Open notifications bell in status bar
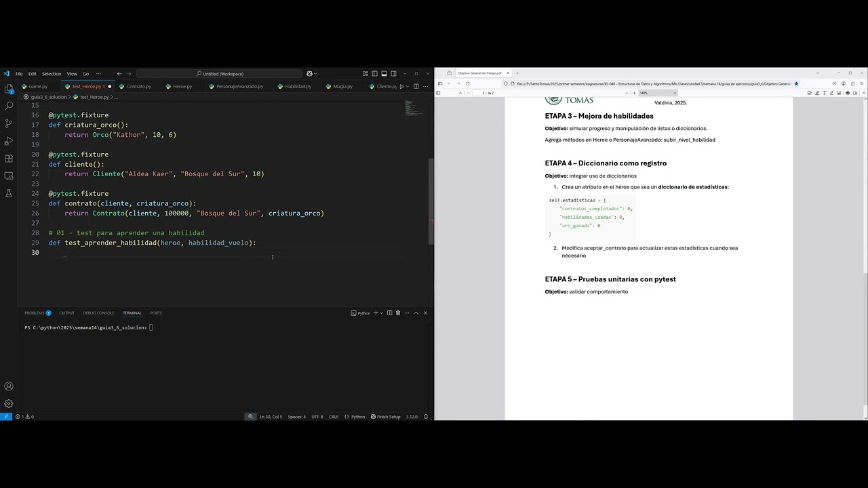This screenshot has width=868, height=488. click(x=426, y=417)
